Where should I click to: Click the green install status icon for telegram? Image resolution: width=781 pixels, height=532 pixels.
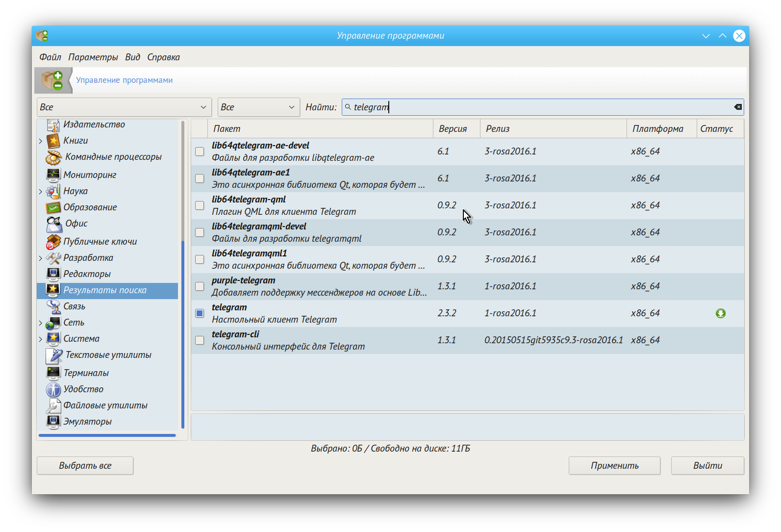pyautogui.click(x=720, y=313)
